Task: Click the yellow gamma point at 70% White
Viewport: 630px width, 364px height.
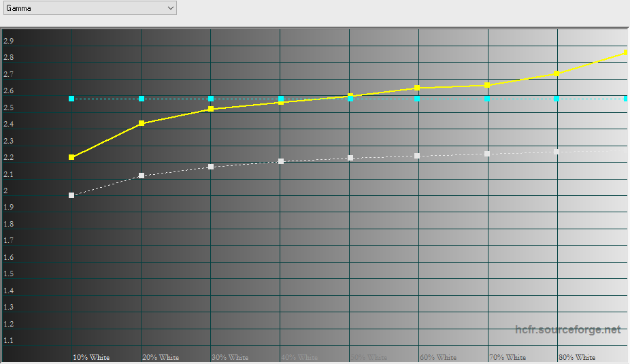Action: [x=487, y=85]
